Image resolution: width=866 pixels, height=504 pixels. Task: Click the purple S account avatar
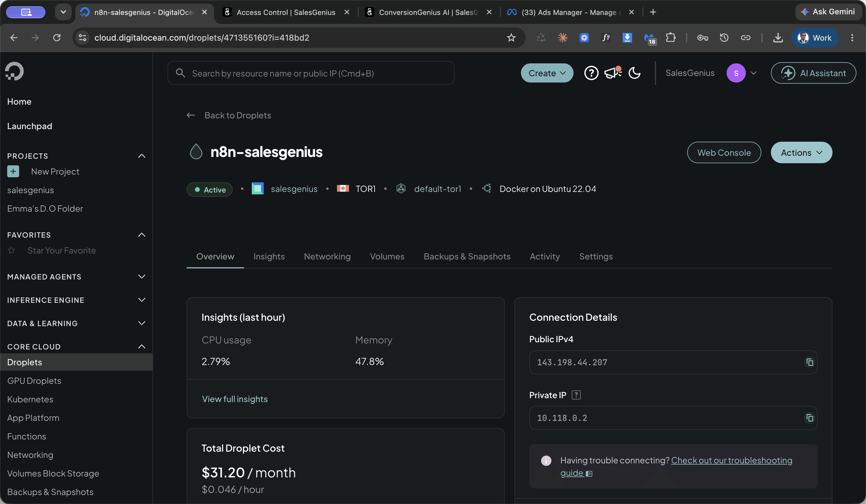pyautogui.click(x=736, y=73)
